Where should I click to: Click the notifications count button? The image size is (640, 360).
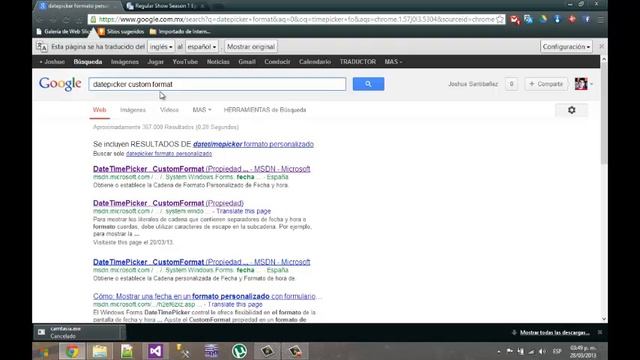[x=511, y=84]
